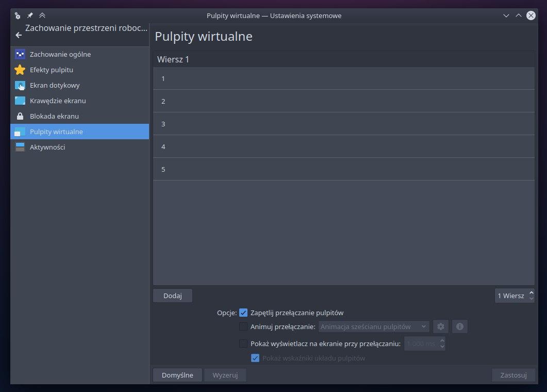The height and width of the screenshot is (392, 547).
Task: Enable Pokaż wyświetlacz na ekranie checkbox
Action: point(243,344)
